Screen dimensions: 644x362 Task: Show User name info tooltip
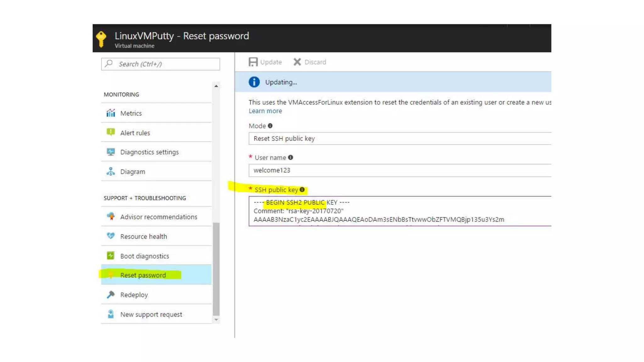[291, 157]
